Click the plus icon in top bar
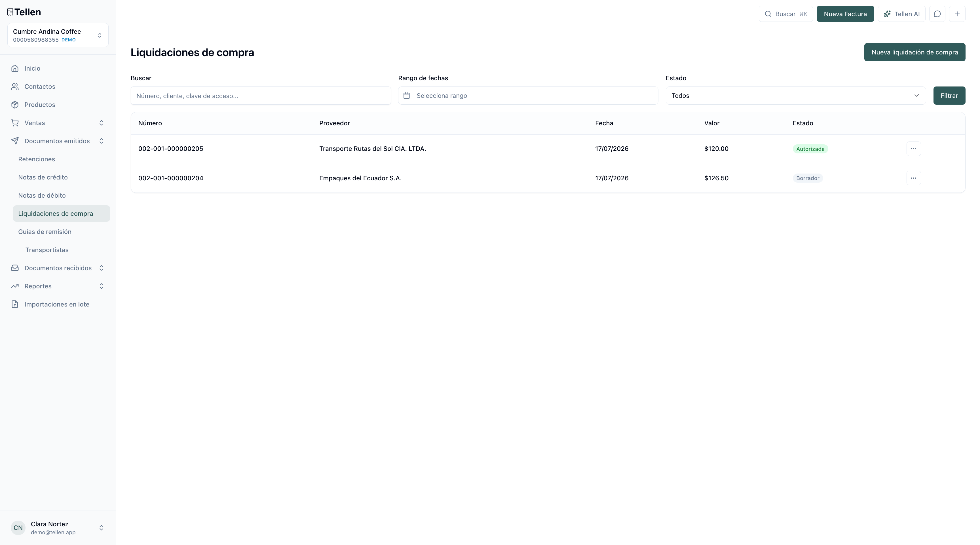This screenshot has width=980, height=545. pyautogui.click(x=957, y=14)
